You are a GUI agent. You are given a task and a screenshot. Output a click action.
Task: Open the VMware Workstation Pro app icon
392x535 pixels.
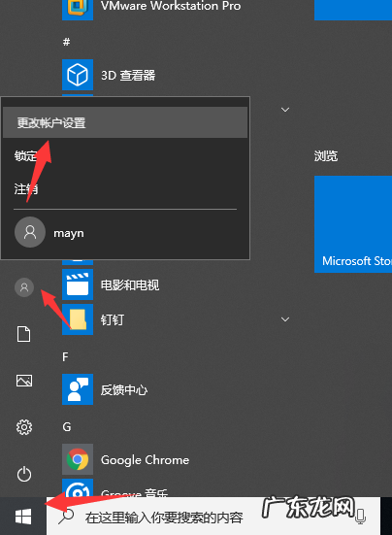(78, 10)
